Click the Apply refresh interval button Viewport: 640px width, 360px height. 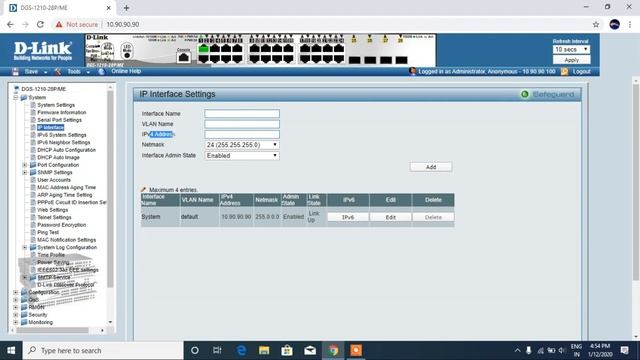[571, 60]
